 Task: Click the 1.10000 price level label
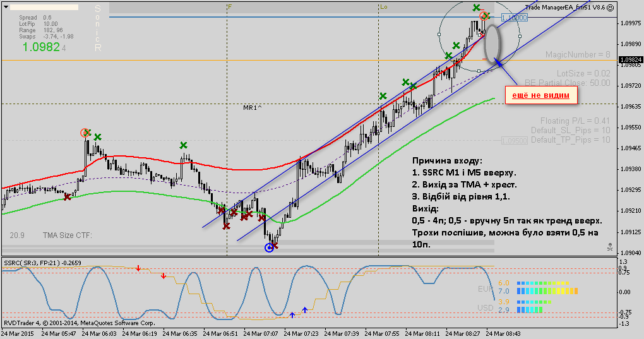[514, 18]
